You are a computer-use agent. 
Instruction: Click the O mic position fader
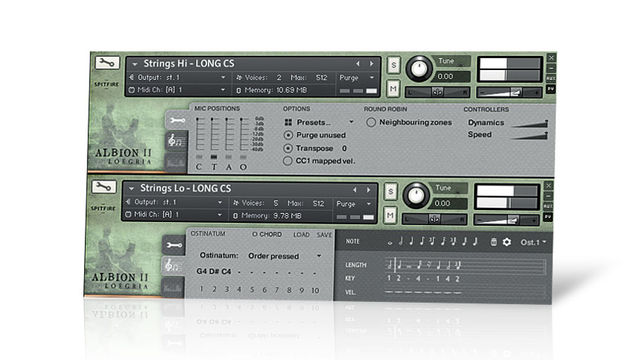(x=244, y=134)
